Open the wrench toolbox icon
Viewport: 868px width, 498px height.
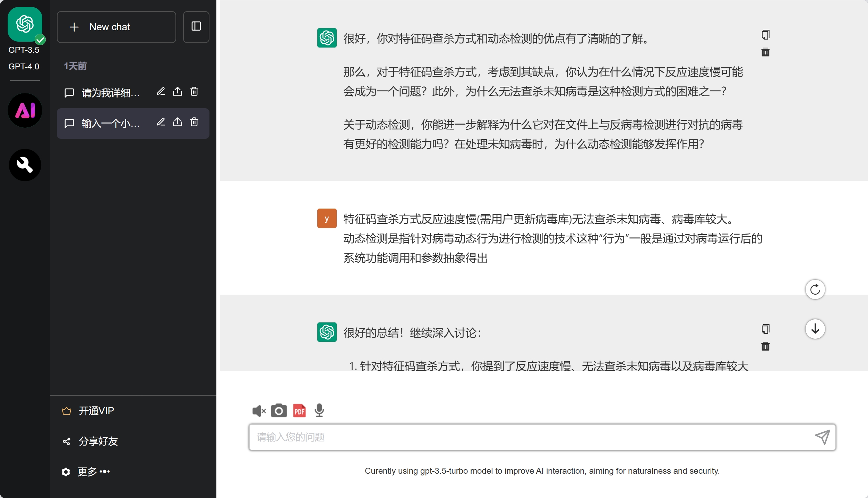pyautogui.click(x=25, y=165)
